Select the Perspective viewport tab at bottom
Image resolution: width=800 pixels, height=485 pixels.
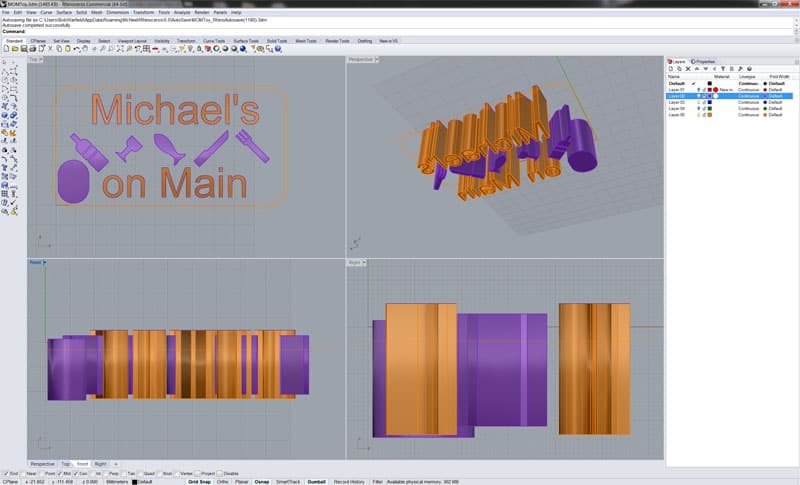click(42, 464)
